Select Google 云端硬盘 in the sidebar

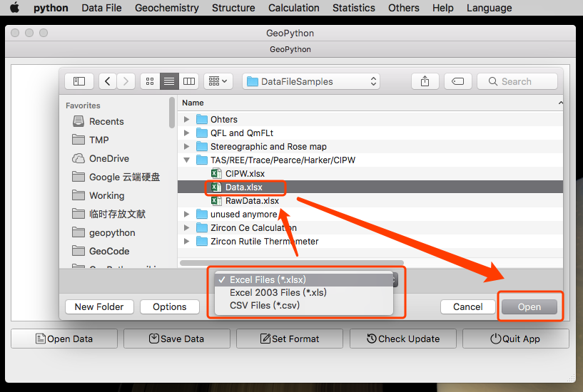(x=116, y=177)
